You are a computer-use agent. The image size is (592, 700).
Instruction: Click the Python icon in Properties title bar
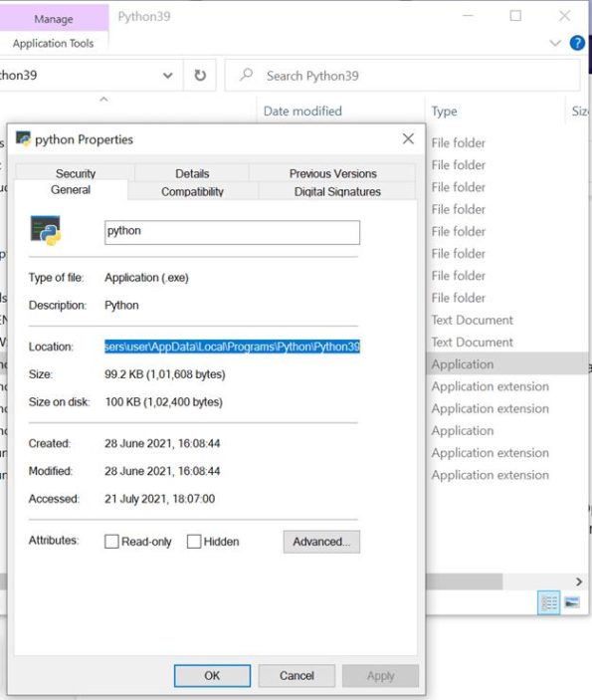[23, 138]
